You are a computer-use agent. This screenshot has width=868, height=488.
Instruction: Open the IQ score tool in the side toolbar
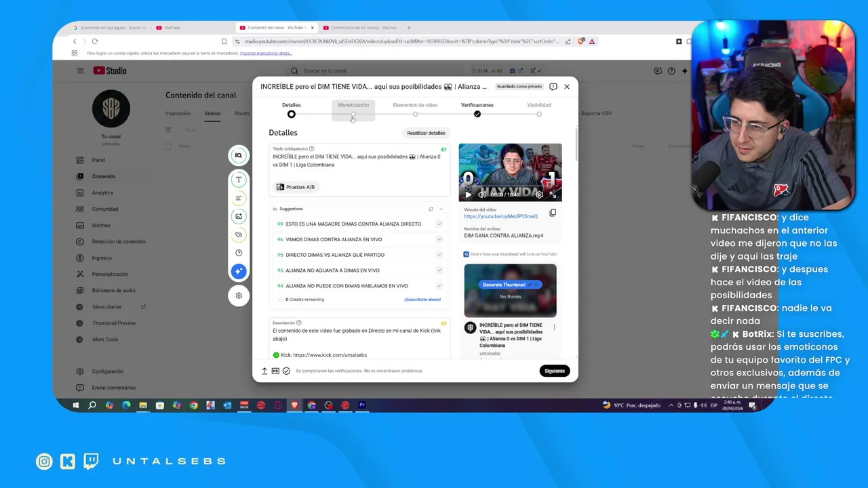(x=239, y=155)
